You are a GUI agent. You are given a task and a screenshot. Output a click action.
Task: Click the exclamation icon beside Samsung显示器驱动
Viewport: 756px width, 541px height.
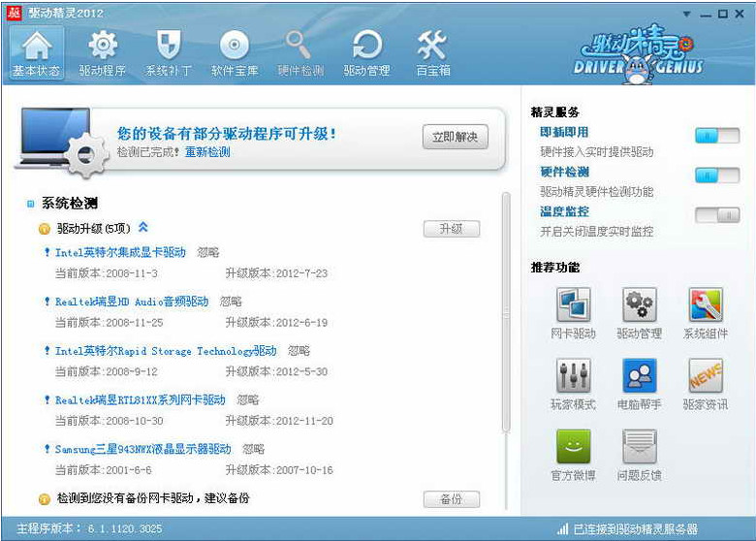coord(47,449)
